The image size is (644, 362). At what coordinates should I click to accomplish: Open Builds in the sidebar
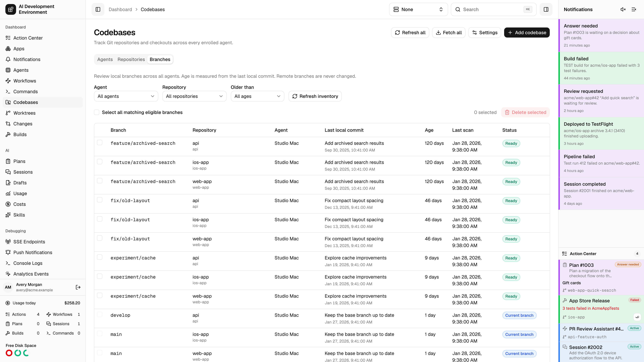43,135
